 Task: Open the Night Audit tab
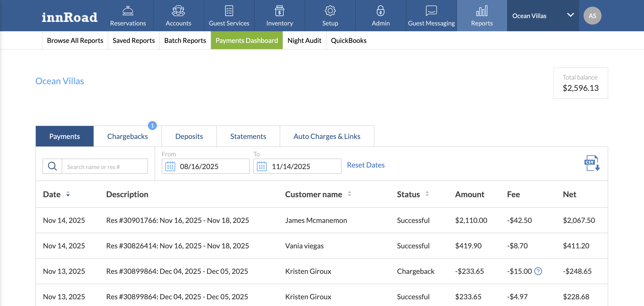304,40
